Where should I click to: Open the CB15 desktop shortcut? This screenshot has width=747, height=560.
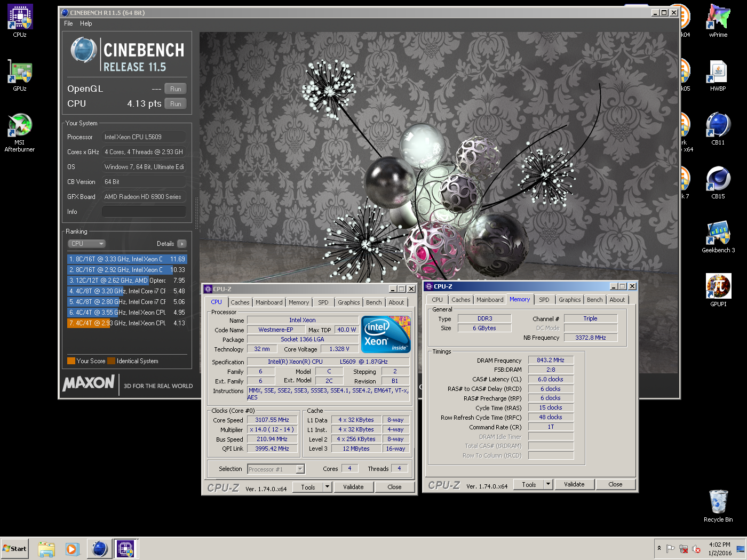pos(718,183)
